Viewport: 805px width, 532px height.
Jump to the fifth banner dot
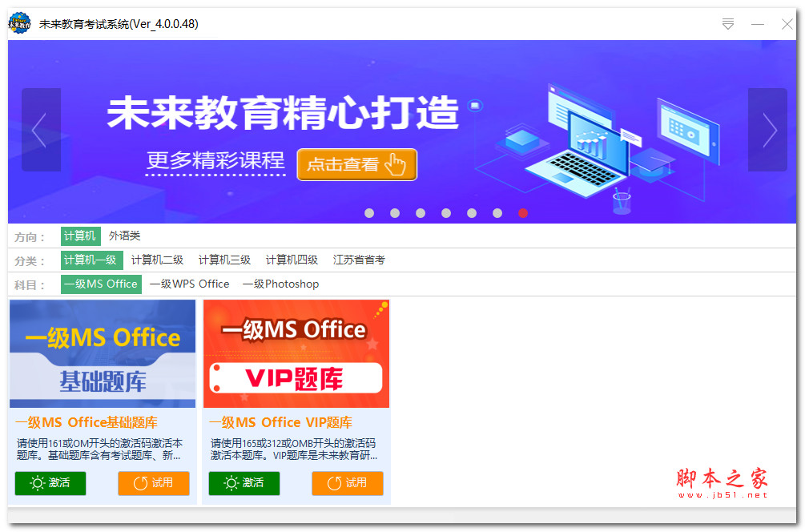click(472, 213)
